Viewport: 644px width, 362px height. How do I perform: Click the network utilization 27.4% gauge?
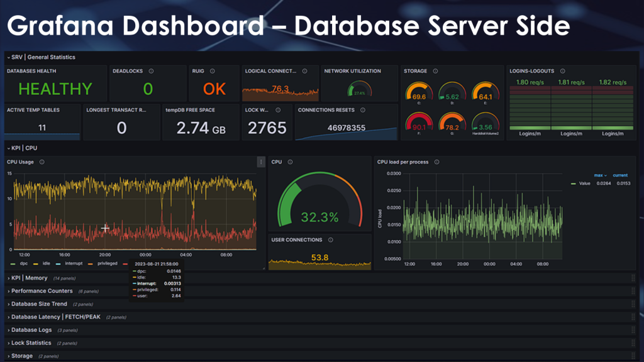click(359, 89)
